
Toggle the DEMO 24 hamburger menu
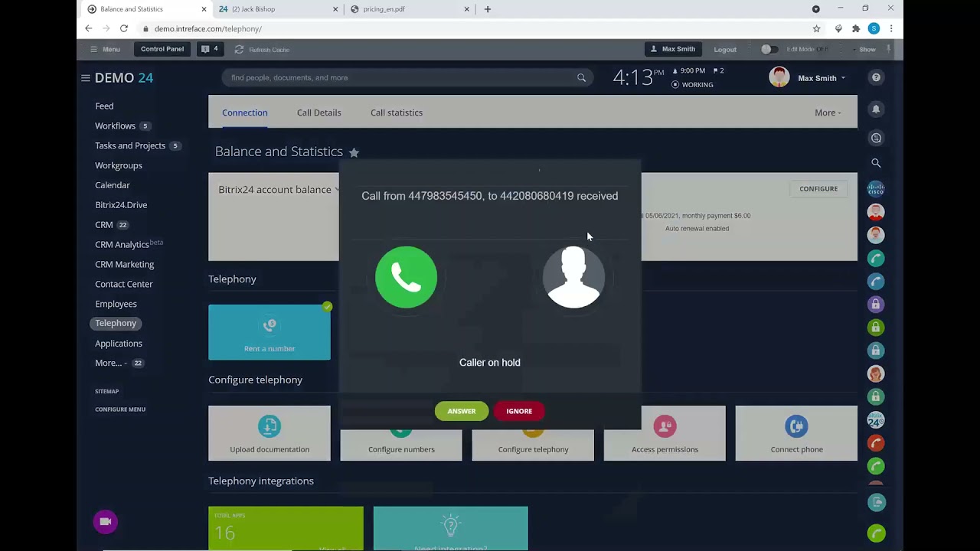[86, 78]
